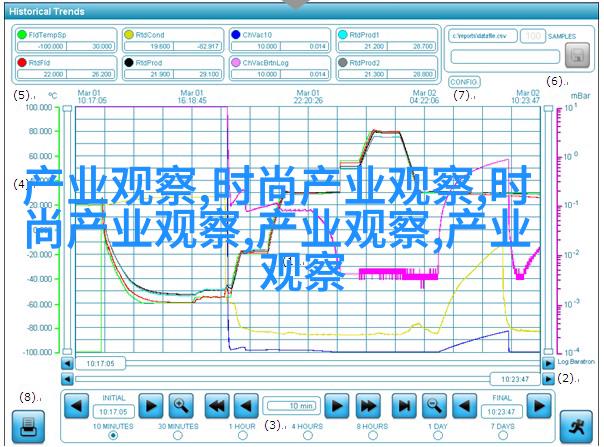Select the 7 DAYS radio button
Viewport: 604px width, 447px height.
click(503, 435)
